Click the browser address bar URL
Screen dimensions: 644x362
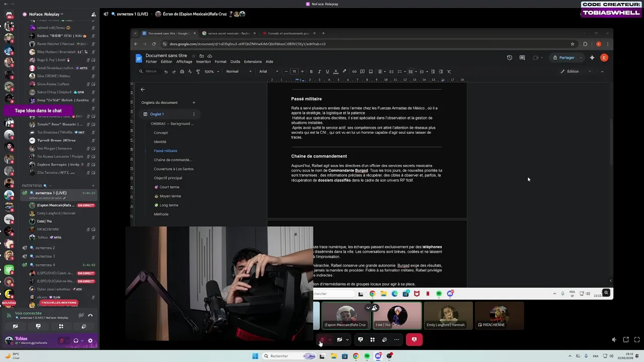(248, 44)
